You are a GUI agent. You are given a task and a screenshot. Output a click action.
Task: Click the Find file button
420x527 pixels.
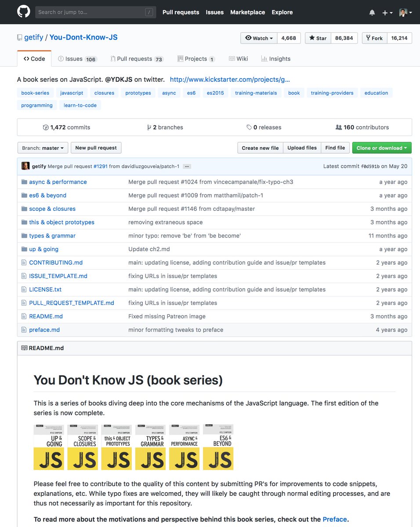[335, 148]
